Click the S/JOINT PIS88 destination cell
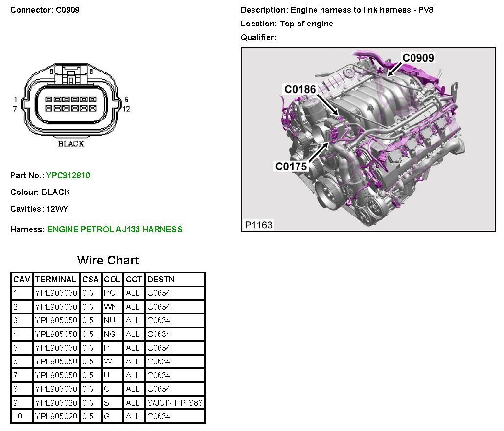Image resolution: width=504 pixels, height=431 pixels. point(175,403)
